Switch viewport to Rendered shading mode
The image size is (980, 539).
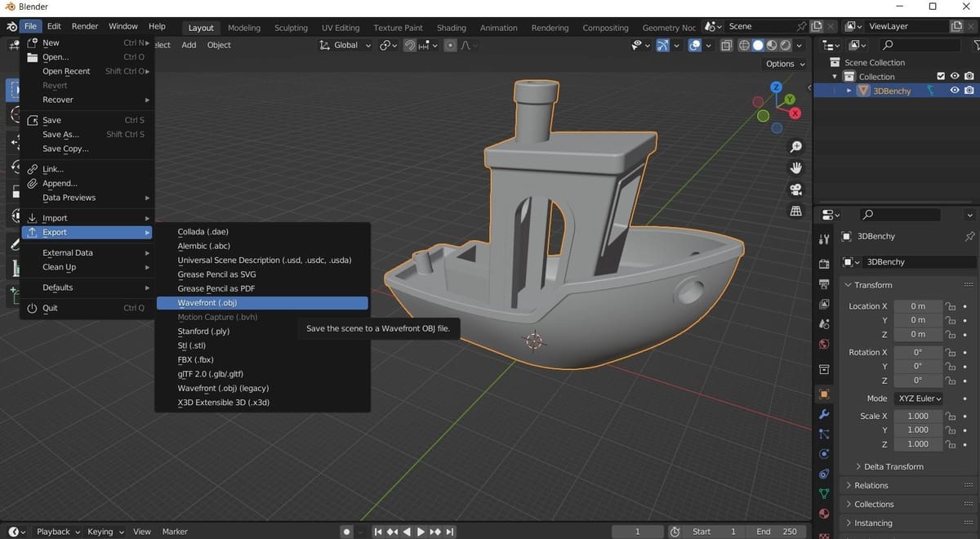[x=785, y=45]
